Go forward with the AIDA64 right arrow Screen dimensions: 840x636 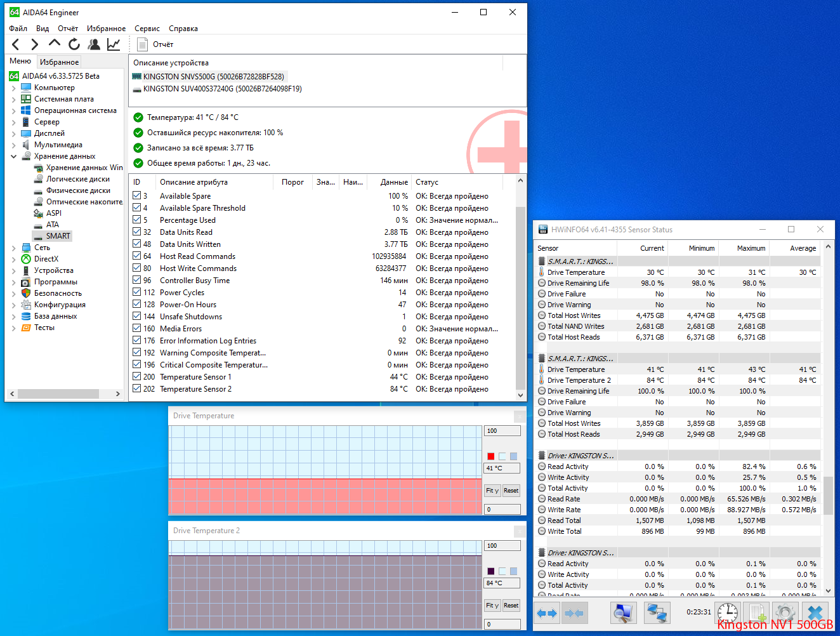[x=35, y=44]
